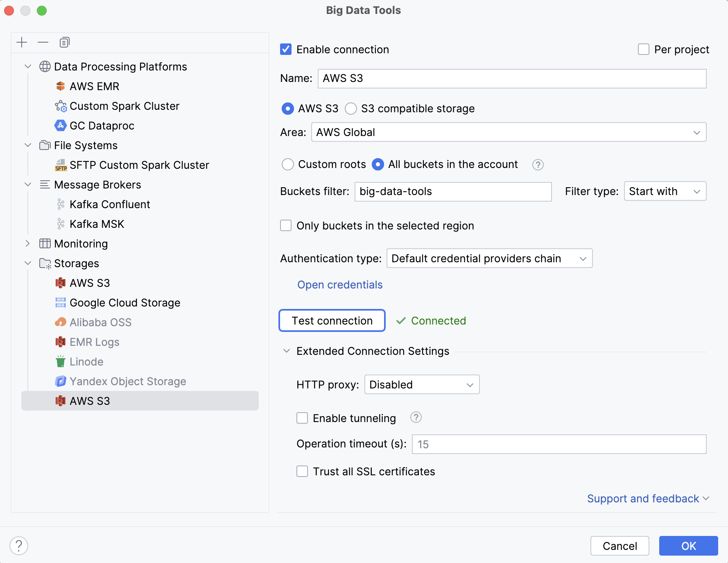728x563 pixels.
Task: Uncheck Enable connection
Action: click(x=286, y=49)
